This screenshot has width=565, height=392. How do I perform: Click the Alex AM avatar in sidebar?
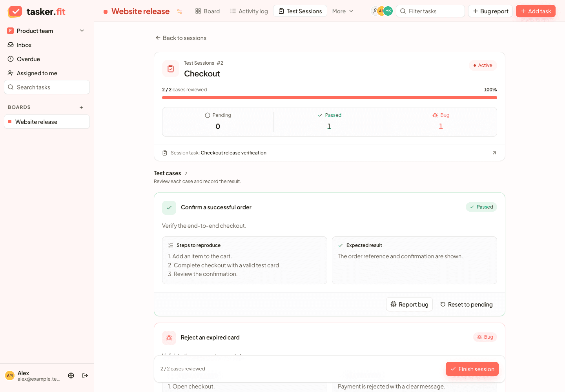click(10, 376)
